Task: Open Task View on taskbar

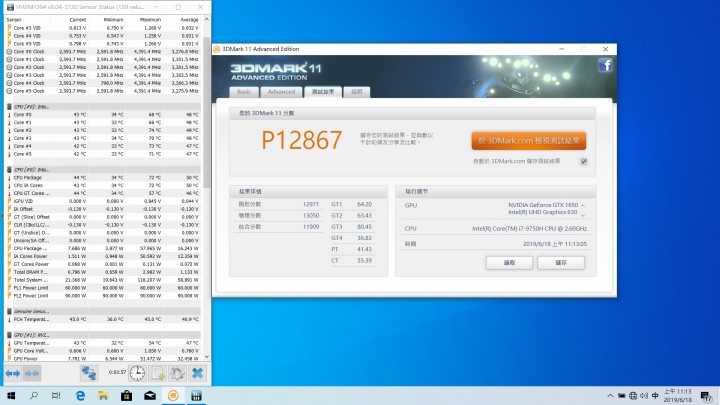Action: 56,395
